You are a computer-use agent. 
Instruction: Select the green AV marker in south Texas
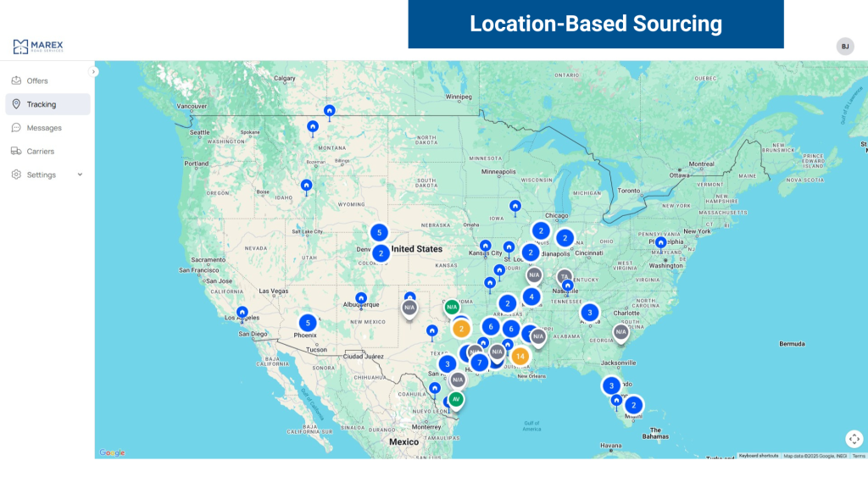[x=456, y=398]
